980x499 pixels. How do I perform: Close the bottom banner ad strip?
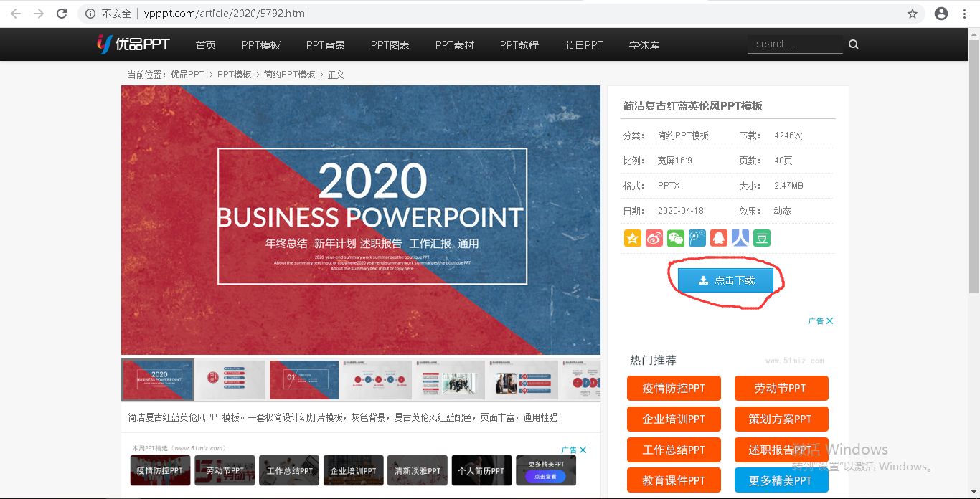point(583,450)
